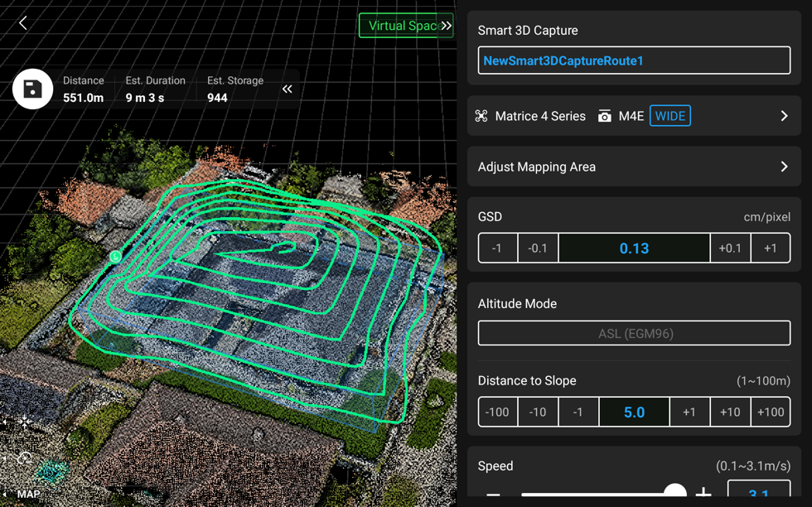Collapse the route stats with double-chevron
812x507 pixels.
click(288, 89)
